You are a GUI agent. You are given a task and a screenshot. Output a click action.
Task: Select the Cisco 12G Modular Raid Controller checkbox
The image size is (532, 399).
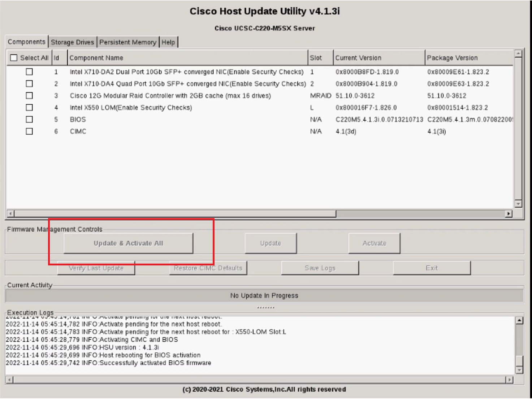coord(29,96)
